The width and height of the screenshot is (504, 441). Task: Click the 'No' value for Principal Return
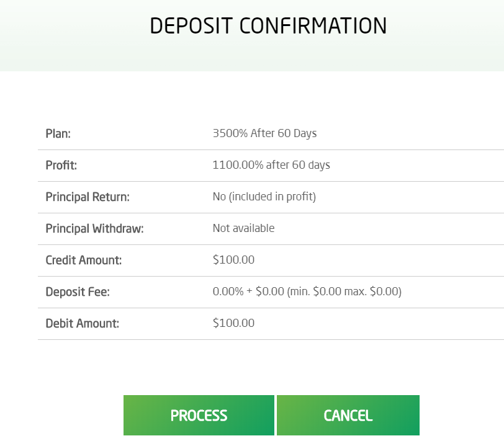pyautogui.click(x=219, y=197)
